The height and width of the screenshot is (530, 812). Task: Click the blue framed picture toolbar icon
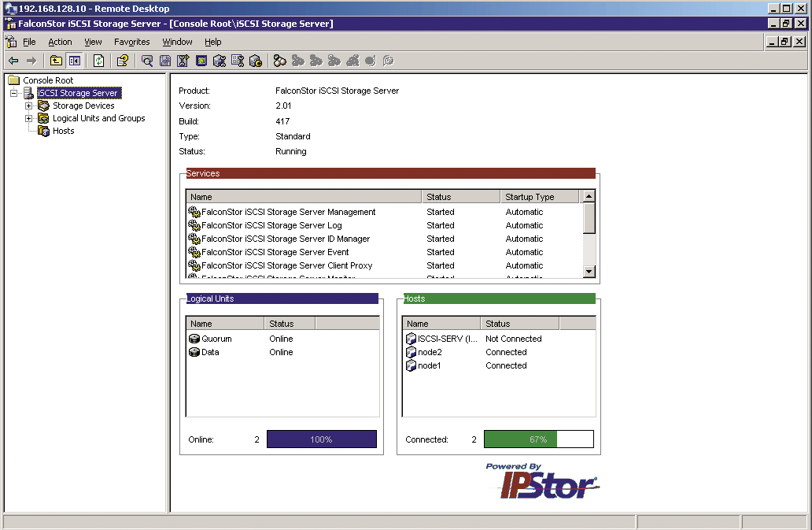coord(201,61)
